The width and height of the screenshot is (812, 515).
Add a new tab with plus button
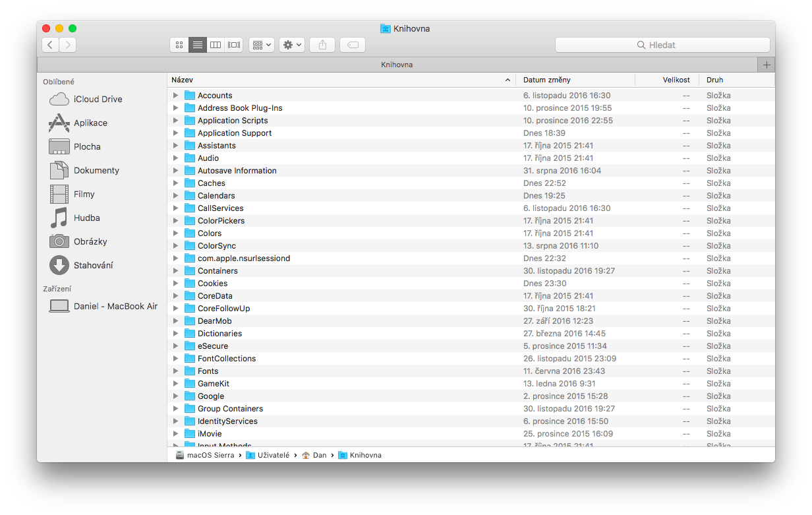[767, 65]
